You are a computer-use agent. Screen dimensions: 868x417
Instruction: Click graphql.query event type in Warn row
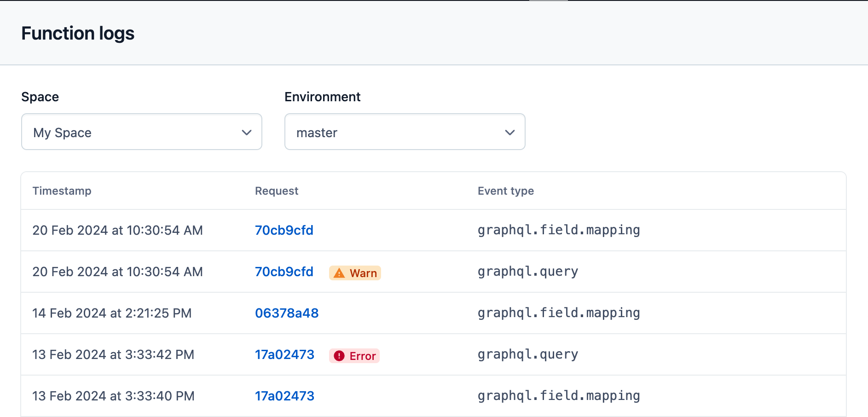coord(527,272)
